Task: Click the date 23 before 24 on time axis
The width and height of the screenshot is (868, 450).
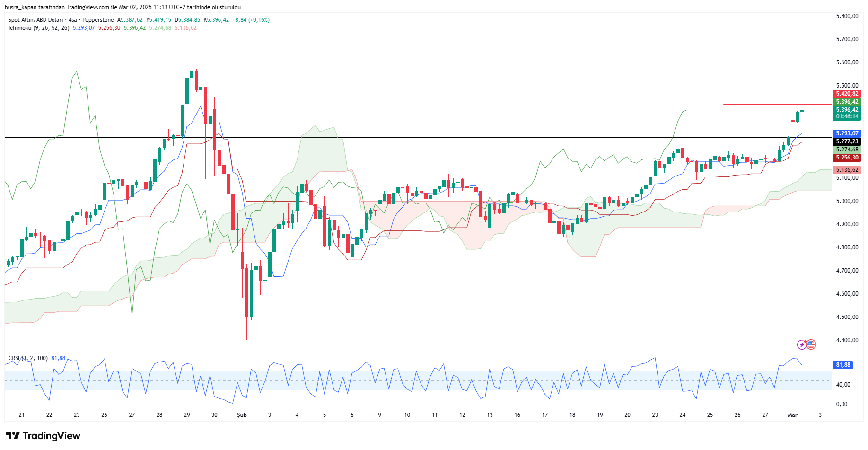Action: 655,415
